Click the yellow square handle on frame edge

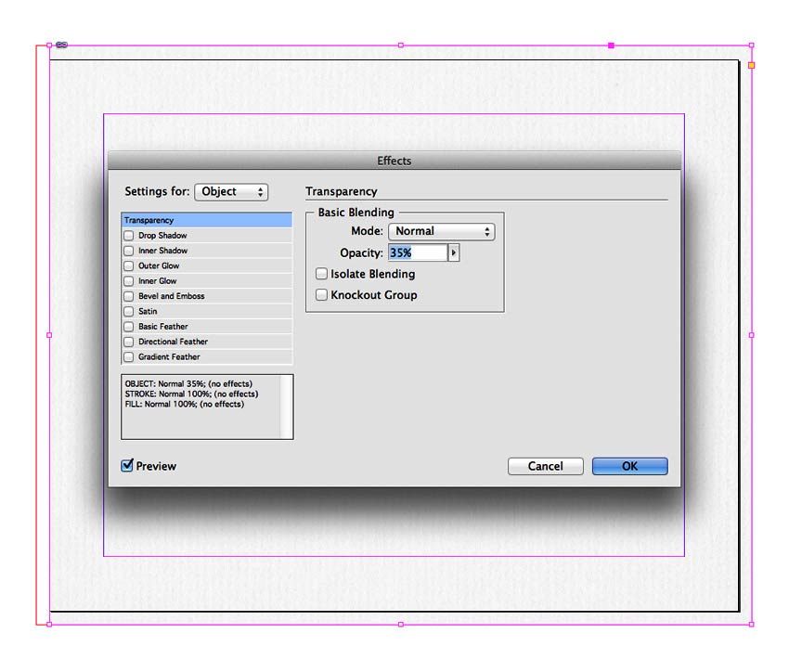tap(751, 65)
